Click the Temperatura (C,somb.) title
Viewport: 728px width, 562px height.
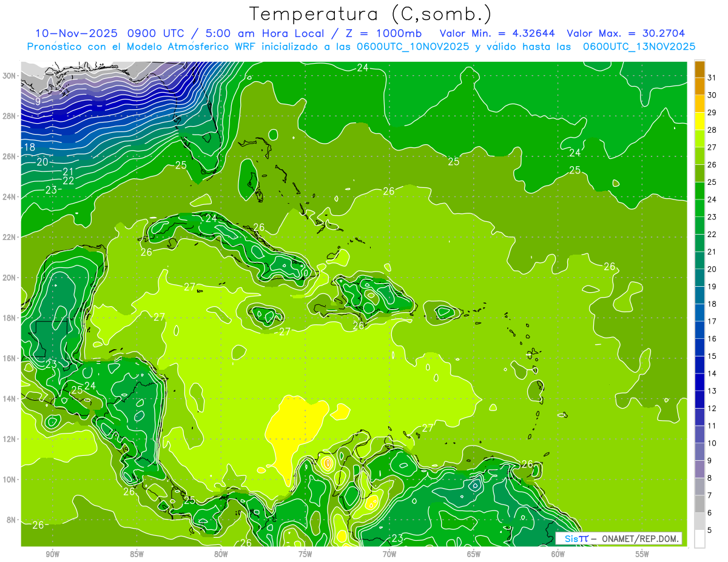pyautogui.click(x=371, y=13)
